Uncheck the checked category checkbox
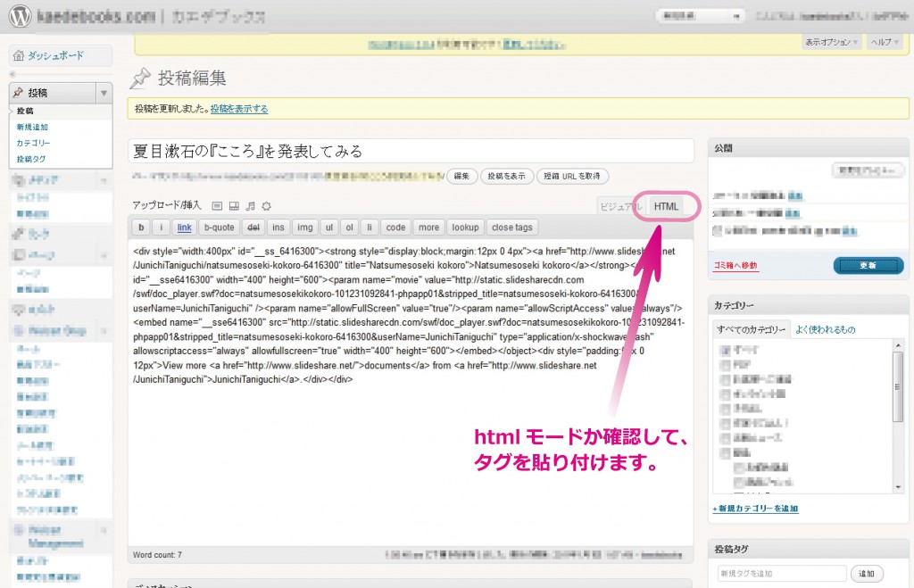Screen dimensions: 914x588 pyautogui.click(x=725, y=351)
